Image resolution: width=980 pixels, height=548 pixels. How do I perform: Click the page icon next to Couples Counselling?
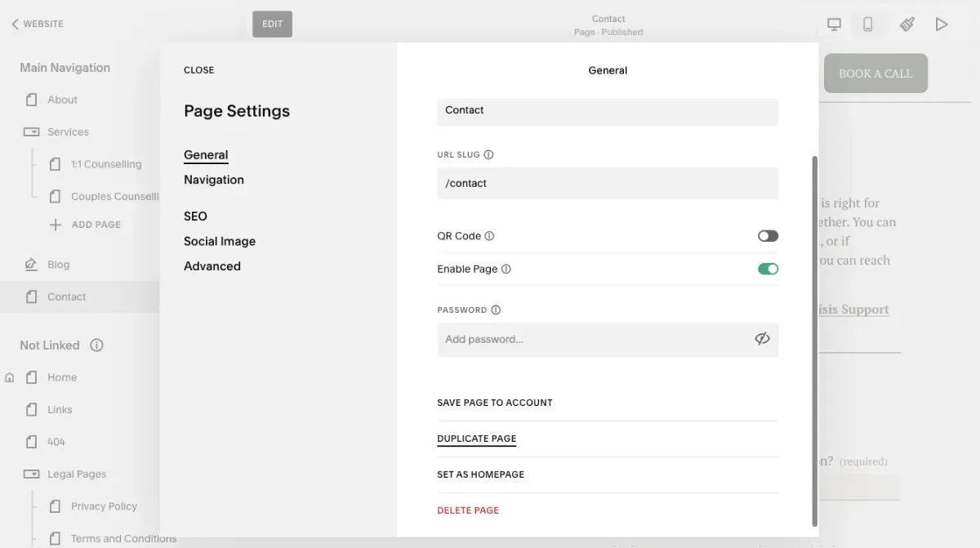[x=55, y=196]
